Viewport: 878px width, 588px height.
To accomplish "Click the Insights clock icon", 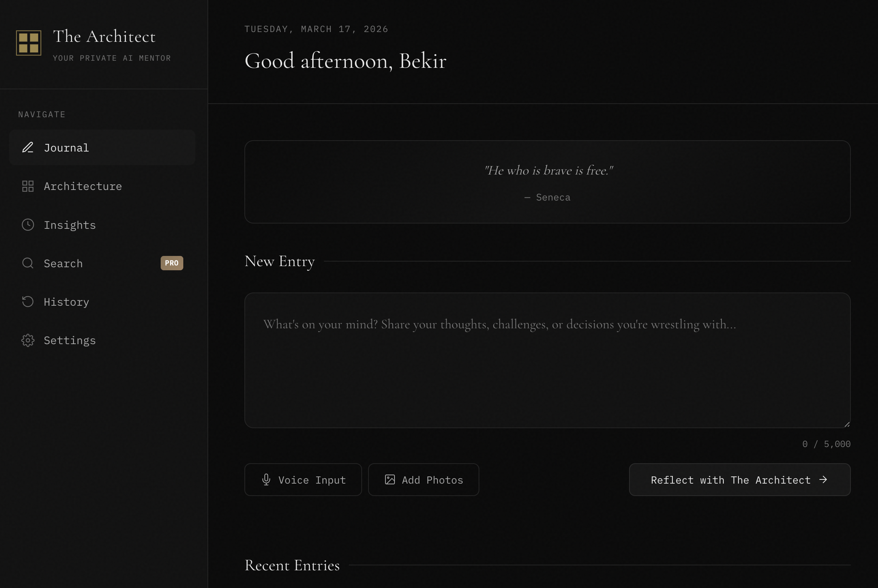I will pos(28,225).
